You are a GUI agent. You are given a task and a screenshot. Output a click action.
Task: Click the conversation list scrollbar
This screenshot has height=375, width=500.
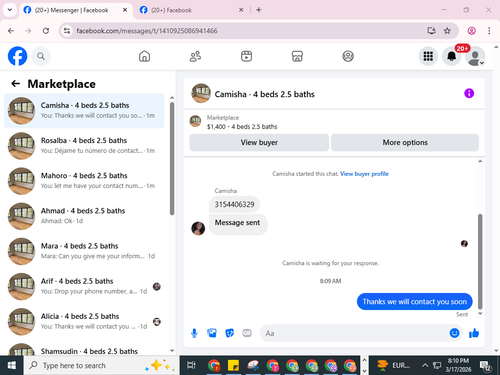point(172,159)
